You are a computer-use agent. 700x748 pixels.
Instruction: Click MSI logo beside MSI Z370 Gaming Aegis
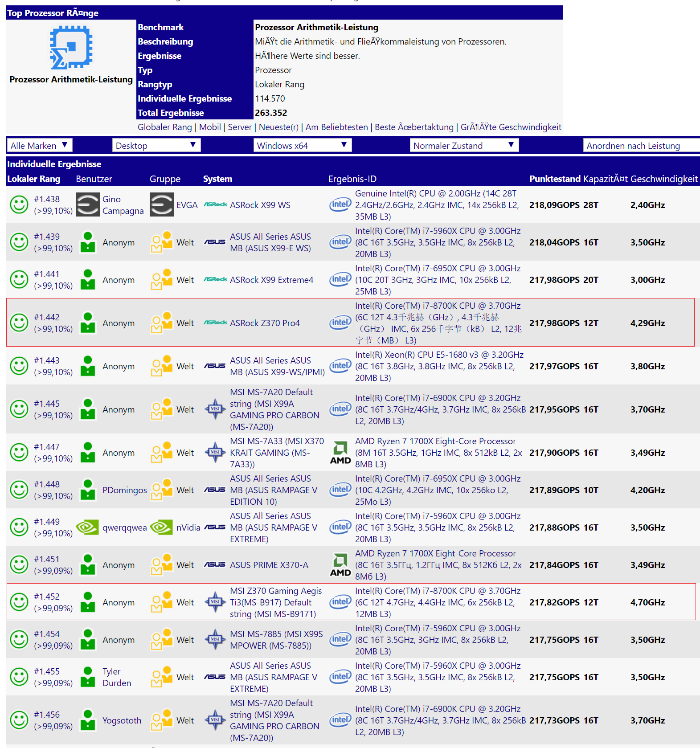[x=215, y=602]
